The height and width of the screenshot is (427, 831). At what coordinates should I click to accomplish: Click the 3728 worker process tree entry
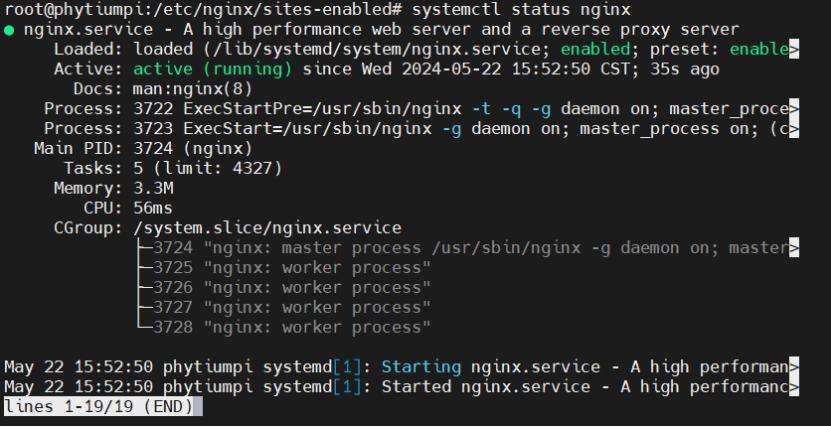pos(284,327)
